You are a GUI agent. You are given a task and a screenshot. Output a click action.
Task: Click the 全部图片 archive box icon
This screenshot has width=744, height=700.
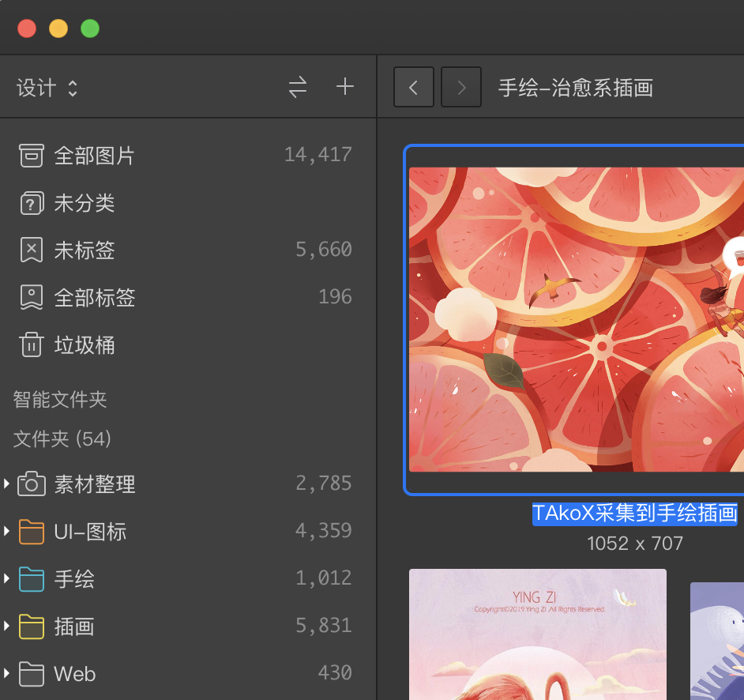tap(32, 155)
